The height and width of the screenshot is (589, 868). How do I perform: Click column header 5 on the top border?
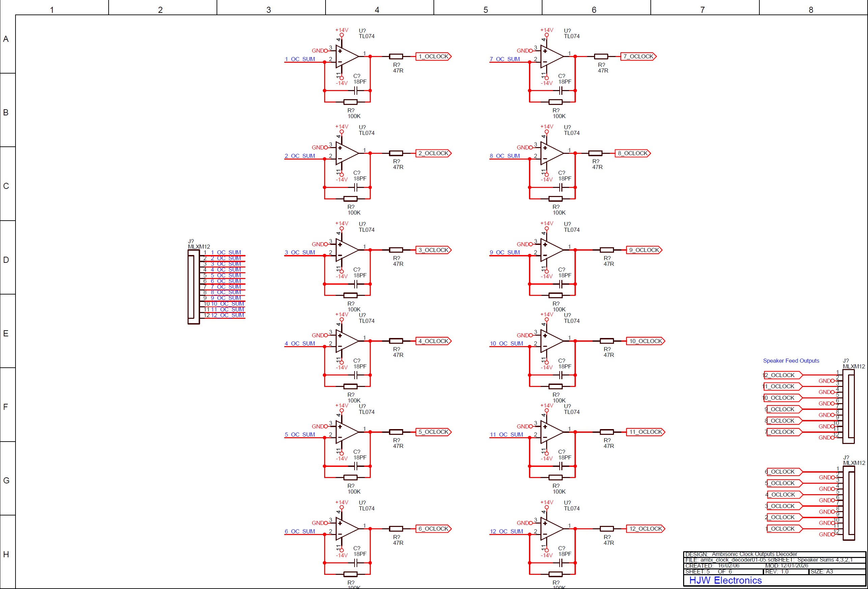click(485, 10)
